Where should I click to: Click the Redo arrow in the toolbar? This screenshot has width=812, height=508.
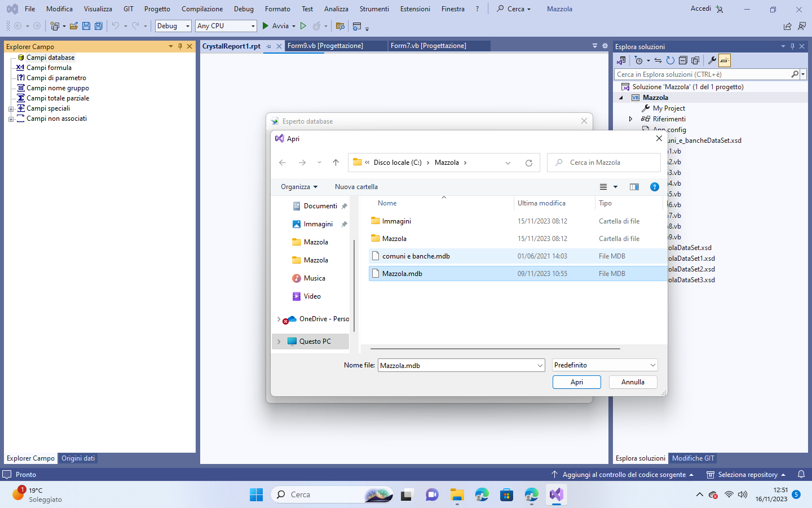(135, 26)
